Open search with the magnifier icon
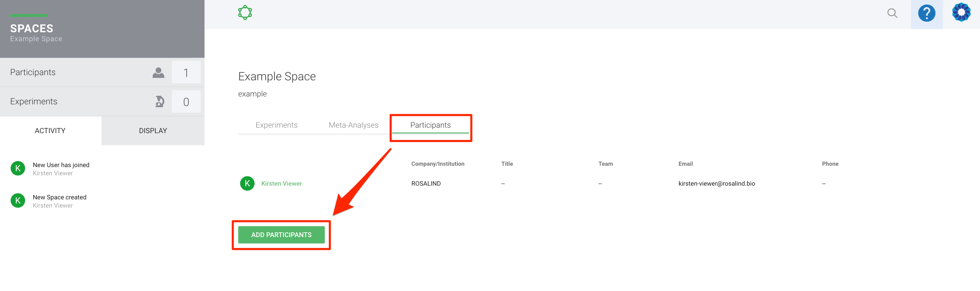The height and width of the screenshot is (291, 980). pos(892,13)
